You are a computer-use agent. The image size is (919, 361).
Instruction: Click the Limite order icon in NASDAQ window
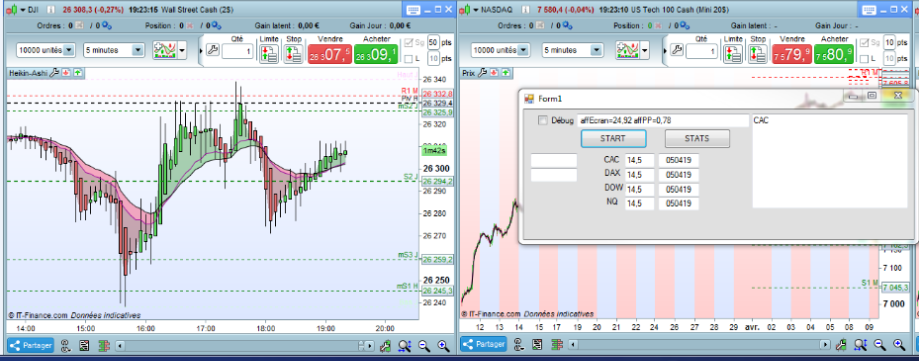tap(733, 54)
